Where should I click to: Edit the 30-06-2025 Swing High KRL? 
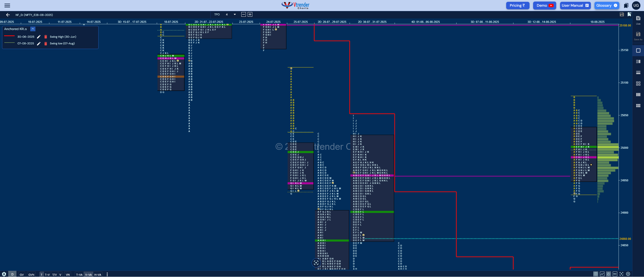pyautogui.click(x=39, y=37)
